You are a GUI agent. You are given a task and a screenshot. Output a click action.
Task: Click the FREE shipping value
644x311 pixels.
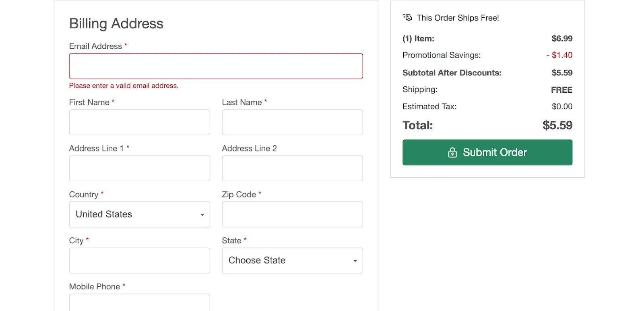(x=561, y=90)
